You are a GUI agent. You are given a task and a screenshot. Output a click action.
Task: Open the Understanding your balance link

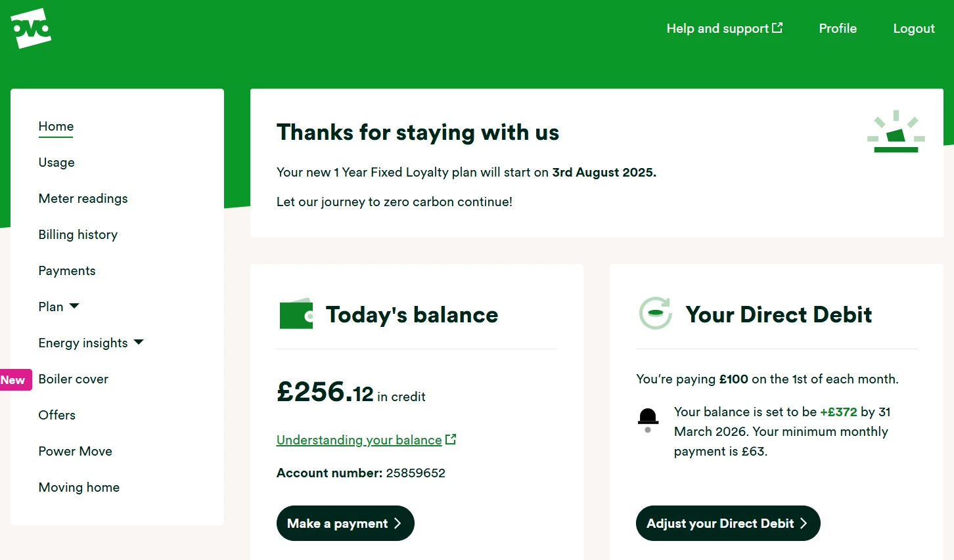(x=359, y=440)
